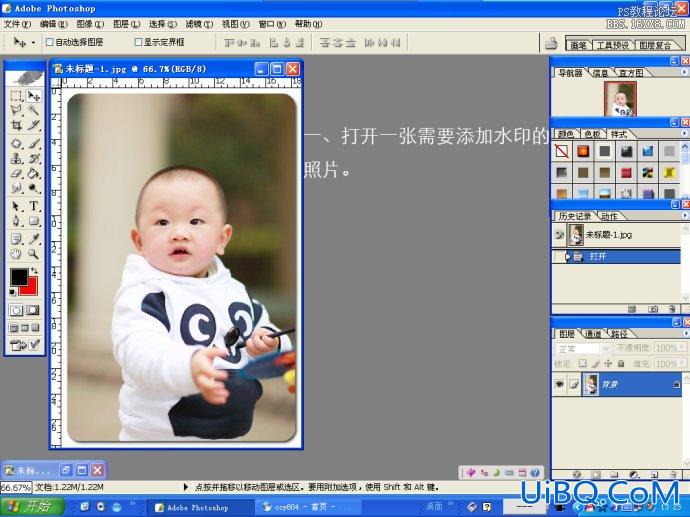This screenshot has width=690, height=517.
Task: Select the Lasso tool
Action: (17, 110)
